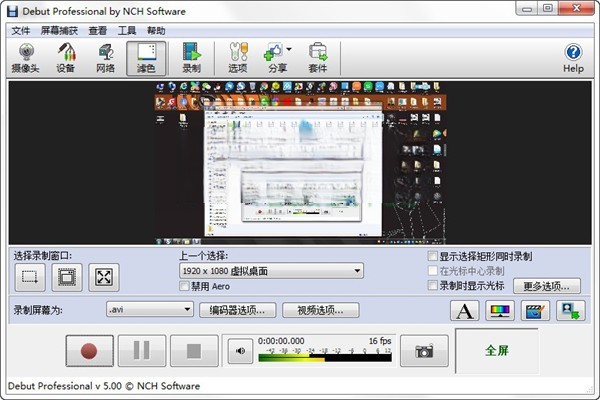Screen dimensions: 600x400
Task: Click the Debut Professional v 5.00 status text
Action: [104, 386]
